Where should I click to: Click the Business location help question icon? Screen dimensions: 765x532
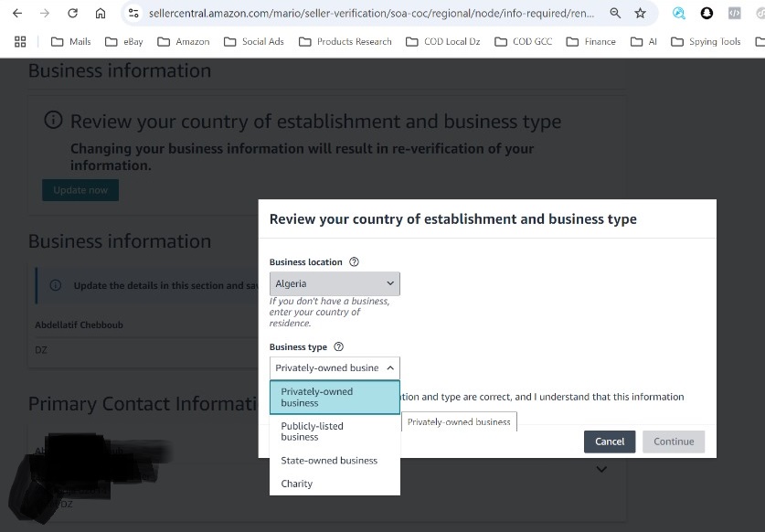(355, 262)
